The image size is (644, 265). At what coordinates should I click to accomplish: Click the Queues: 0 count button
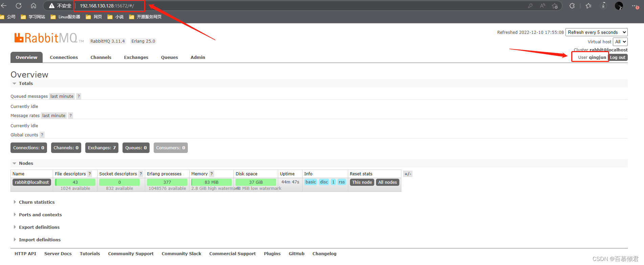click(136, 148)
